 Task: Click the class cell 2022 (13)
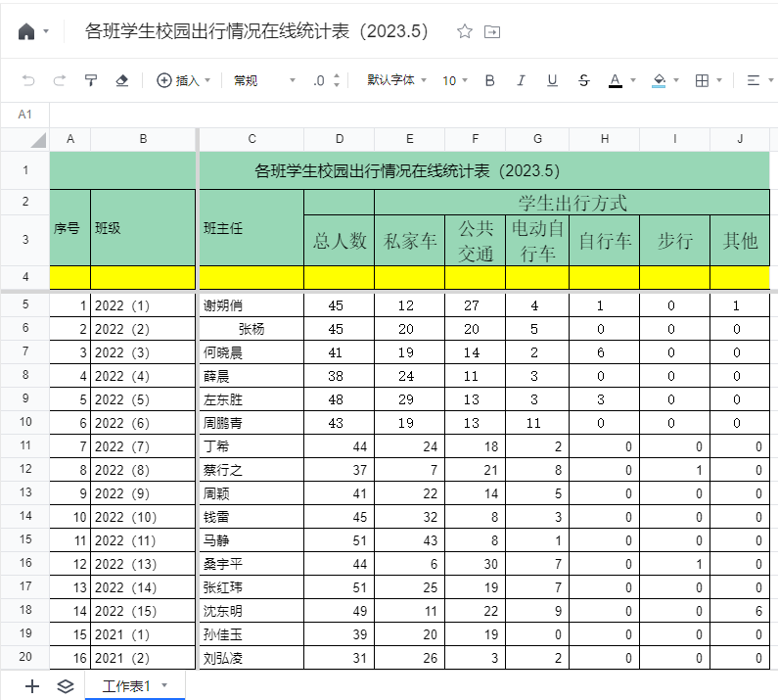pos(143,564)
